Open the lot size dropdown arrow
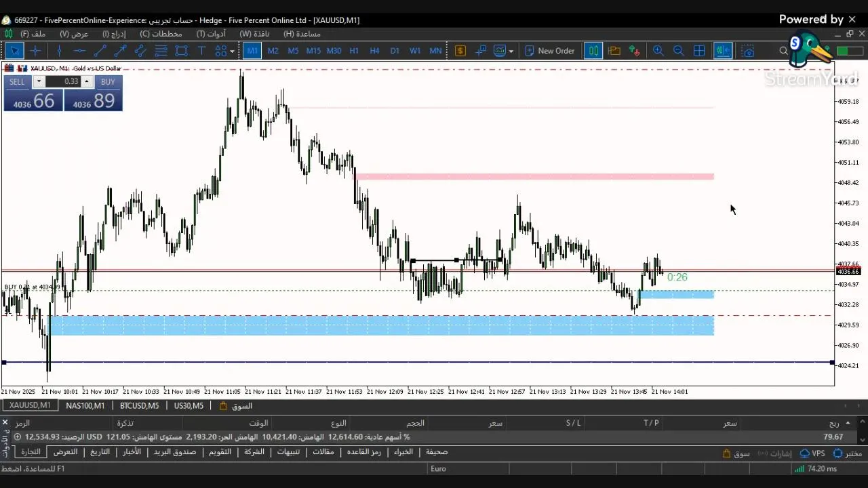The height and width of the screenshot is (488, 868). [39, 81]
